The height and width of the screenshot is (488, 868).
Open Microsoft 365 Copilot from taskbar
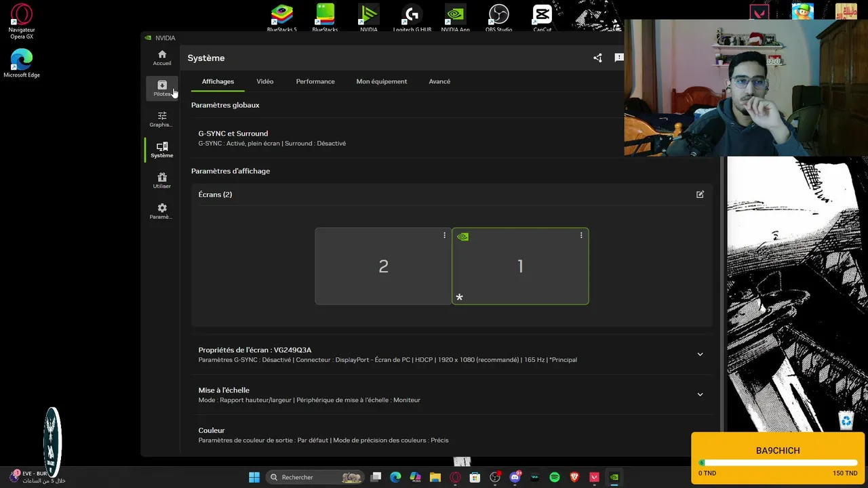point(415,477)
